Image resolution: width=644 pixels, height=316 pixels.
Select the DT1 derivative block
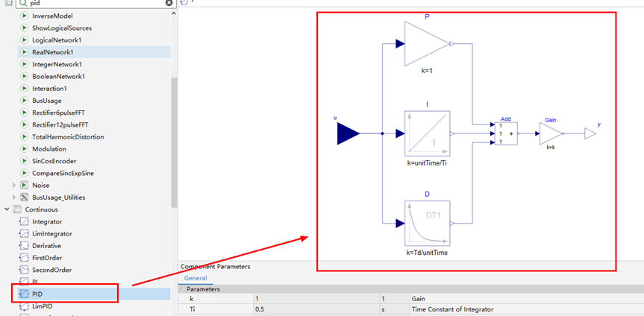(427, 223)
